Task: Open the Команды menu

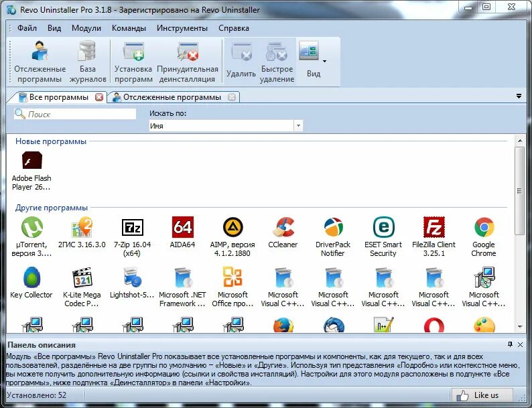Action: (x=129, y=28)
